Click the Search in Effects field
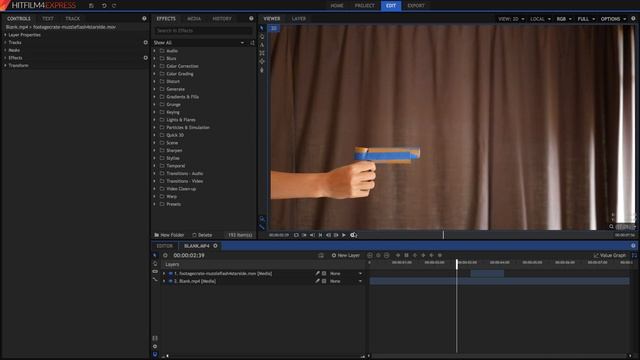Image resolution: width=640 pixels, height=360 pixels. [203, 31]
